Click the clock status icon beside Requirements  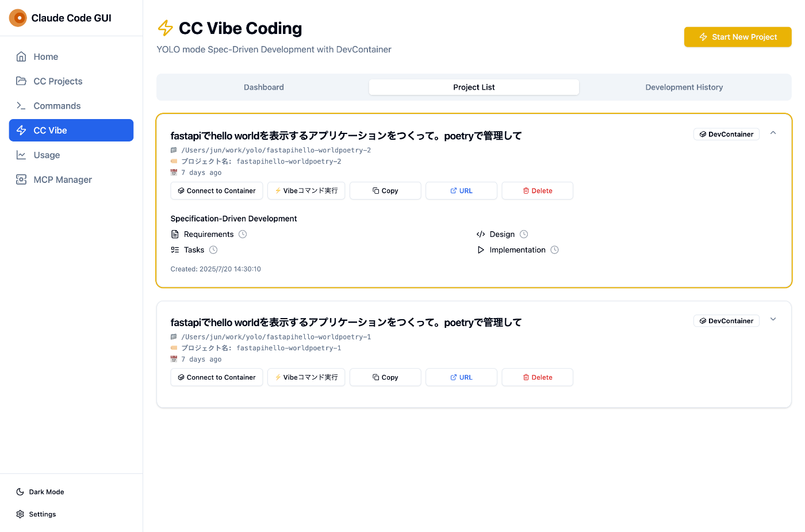pyautogui.click(x=243, y=234)
